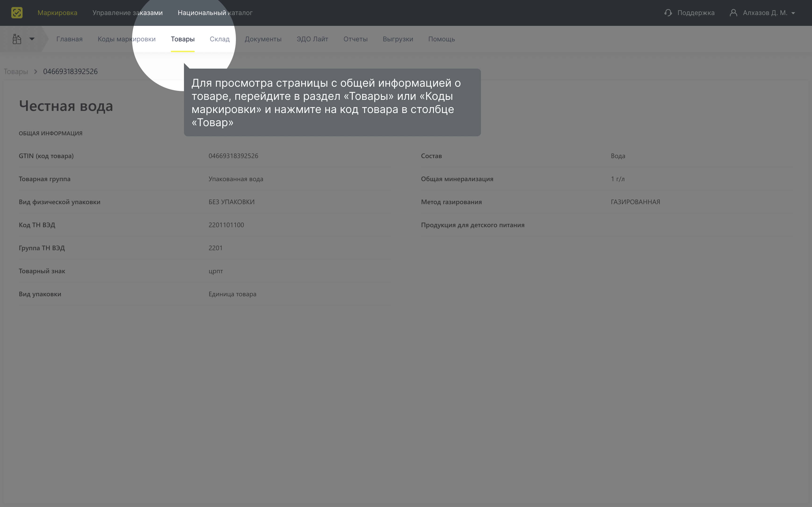
Task: Select the Товары tab
Action: coord(182,39)
